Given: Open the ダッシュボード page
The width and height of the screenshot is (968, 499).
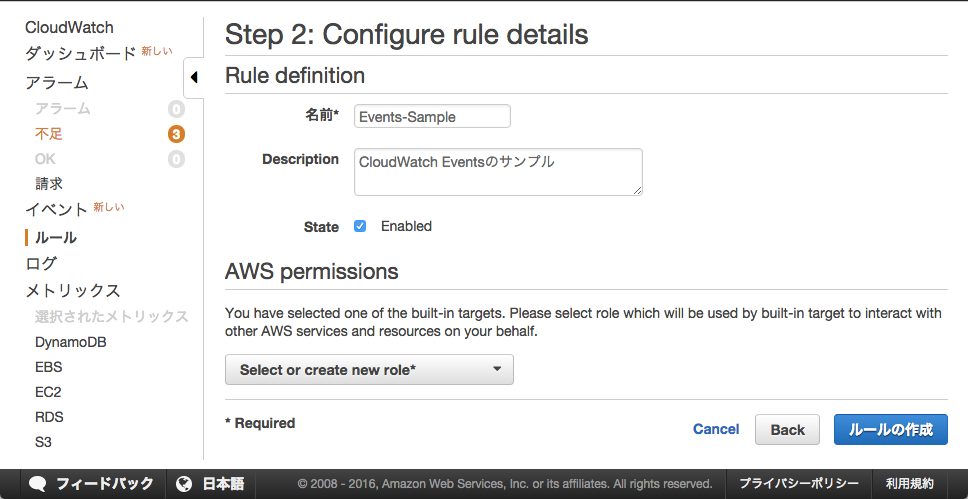Looking at the screenshot, I should point(80,54).
